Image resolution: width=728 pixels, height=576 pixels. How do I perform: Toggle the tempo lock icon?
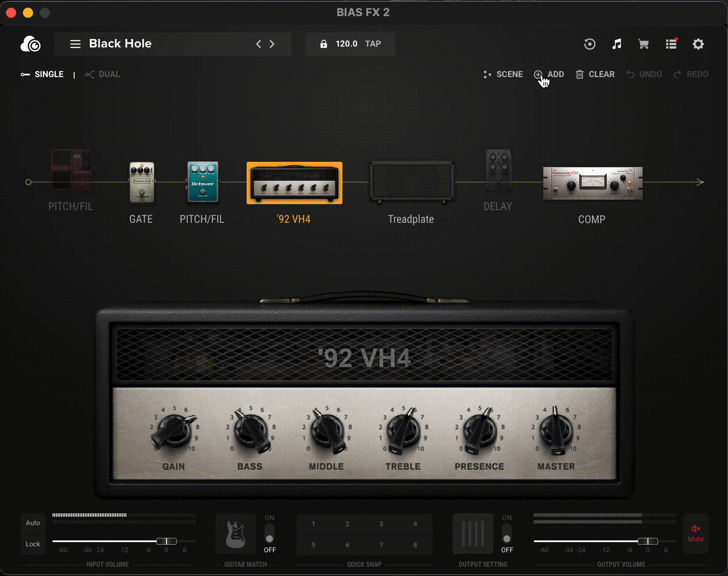coord(324,44)
